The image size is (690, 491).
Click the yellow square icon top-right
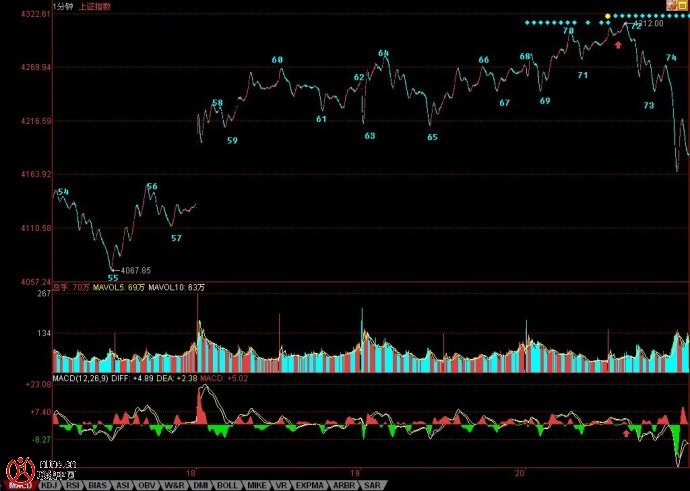pyautogui.click(x=670, y=6)
